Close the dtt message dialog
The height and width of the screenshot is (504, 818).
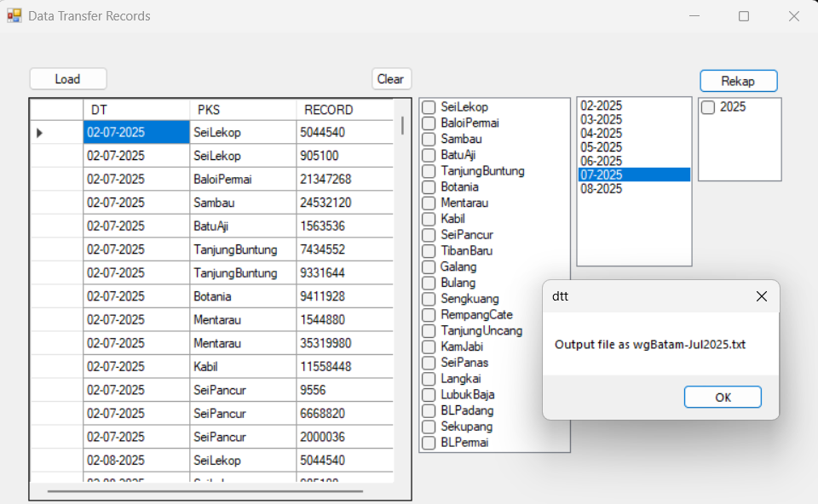(x=761, y=296)
